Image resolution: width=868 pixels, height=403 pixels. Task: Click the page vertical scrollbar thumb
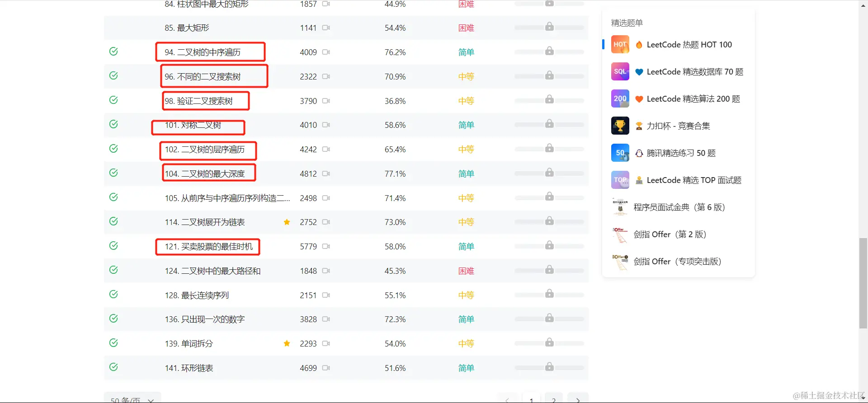click(863, 283)
